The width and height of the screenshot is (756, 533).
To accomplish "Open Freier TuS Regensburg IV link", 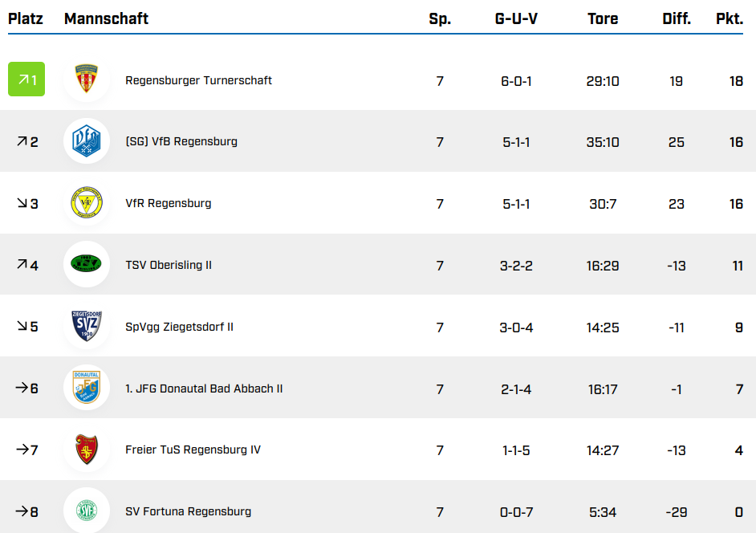I will pos(193,450).
